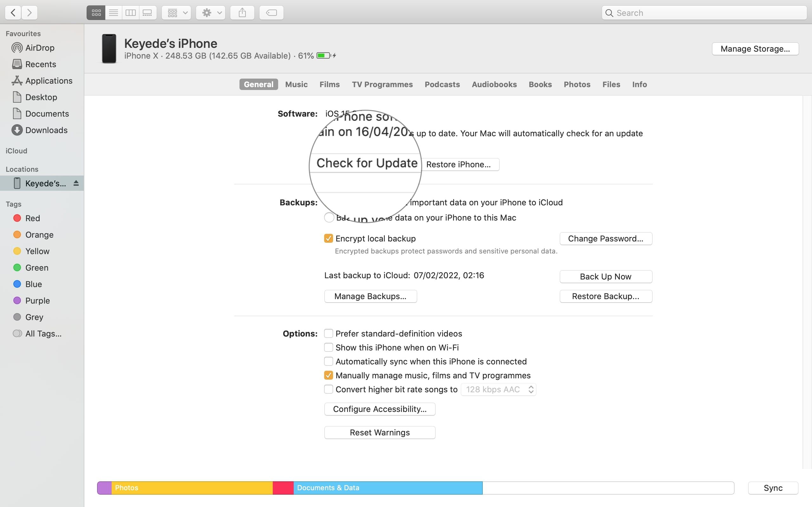Switch to list view in the toolbar
Viewport: 812px width, 507px height.
(113, 12)
